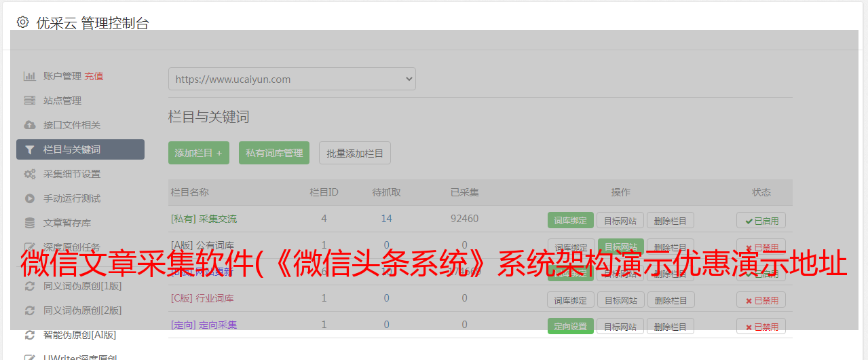
Task: Click the filter funnel icon for 栏目与关键词
Action: [30, 149]
